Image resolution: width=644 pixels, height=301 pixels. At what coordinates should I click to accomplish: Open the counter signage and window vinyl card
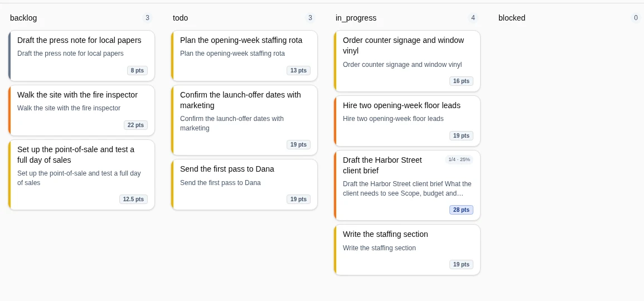point(407,61)
